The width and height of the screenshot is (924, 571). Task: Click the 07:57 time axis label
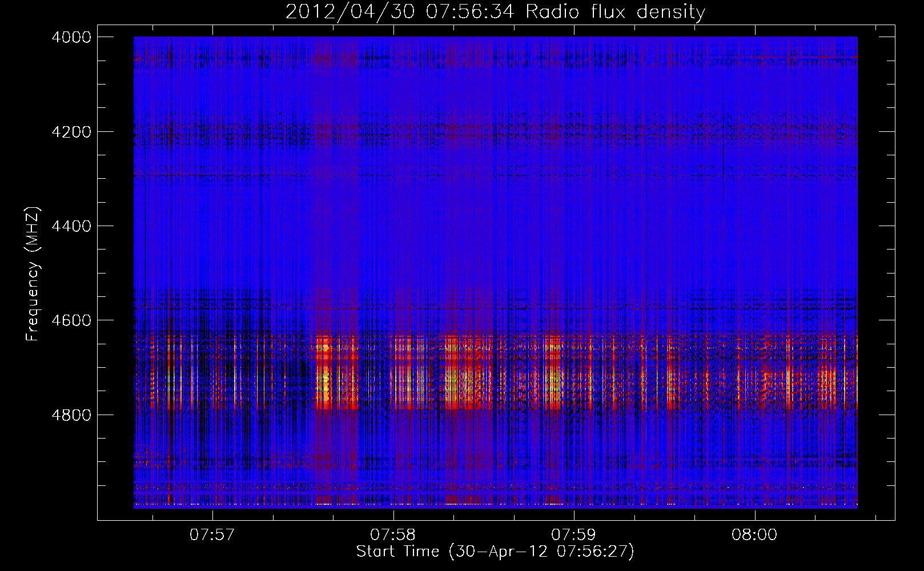(x=212, y=535)
